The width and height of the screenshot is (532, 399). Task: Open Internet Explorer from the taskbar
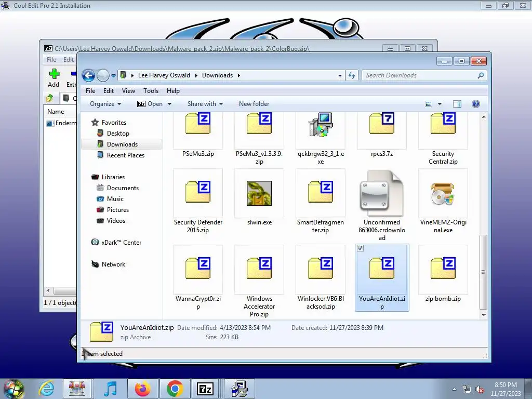(x=46, y=389)
